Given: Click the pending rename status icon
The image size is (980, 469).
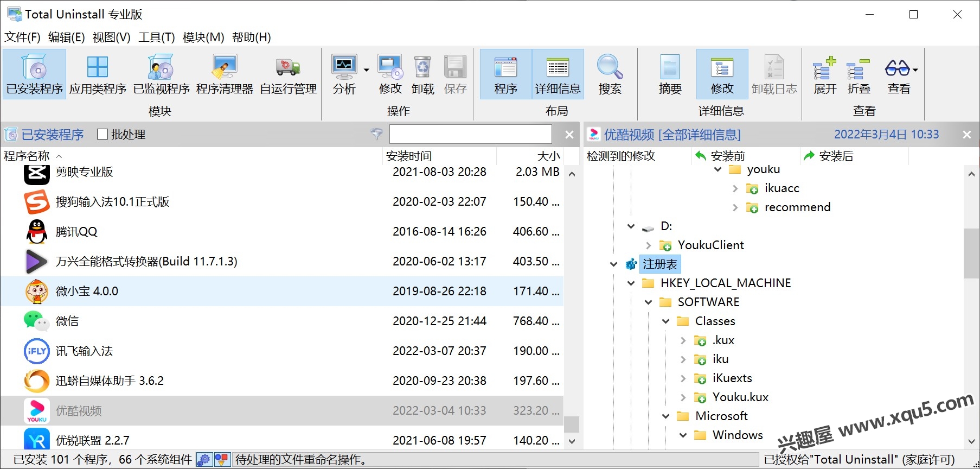Looking at the screenshot, I should [222, 460].
